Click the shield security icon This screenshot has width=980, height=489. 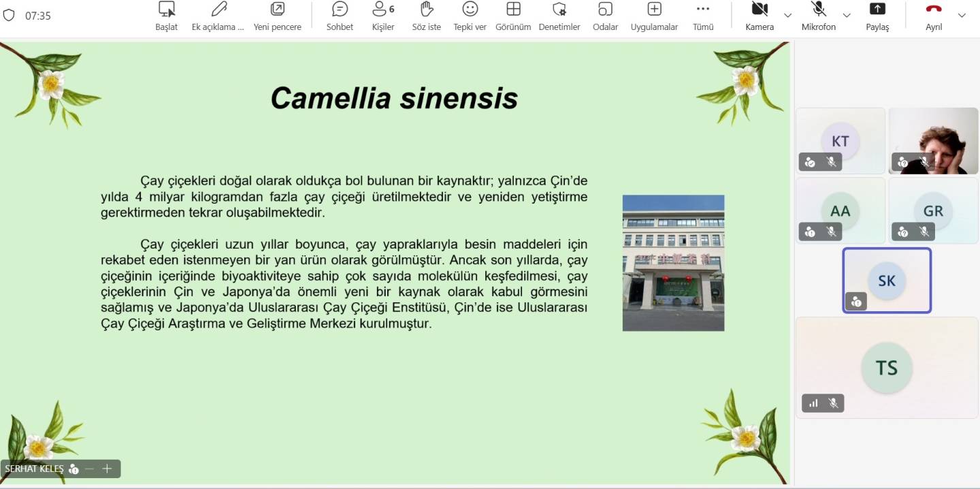tap(9, 15)
